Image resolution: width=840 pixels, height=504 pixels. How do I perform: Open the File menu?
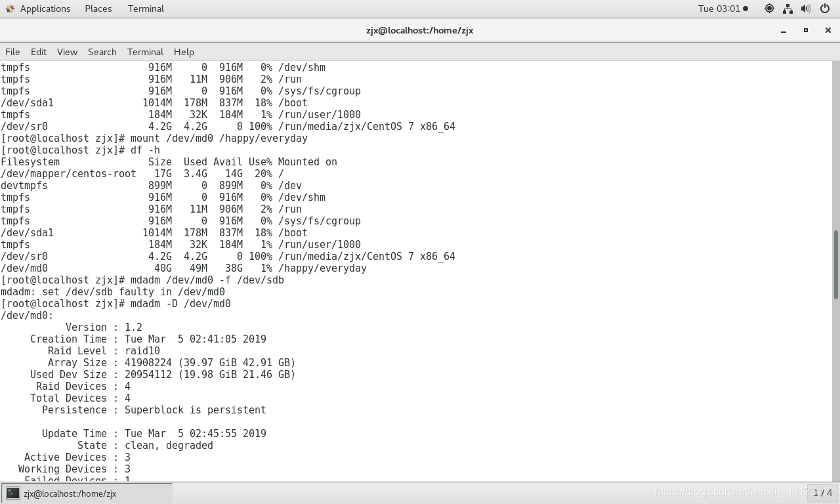(12, 52)
